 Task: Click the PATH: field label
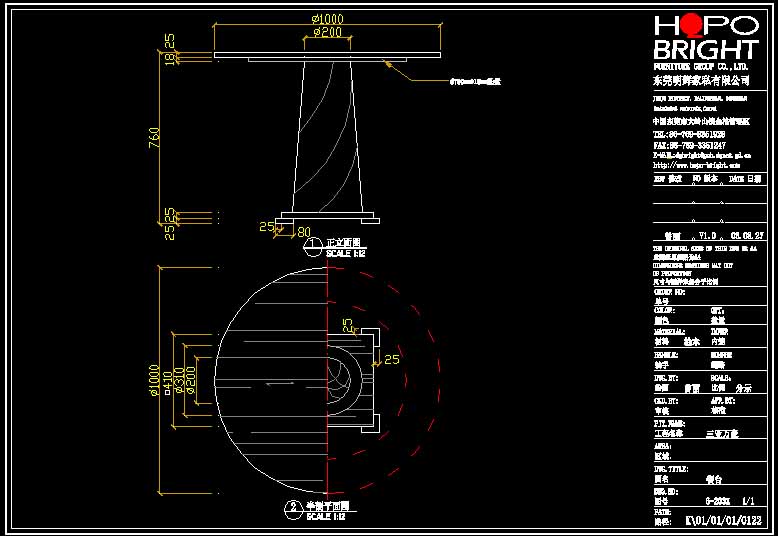click(x=662, y=512)
